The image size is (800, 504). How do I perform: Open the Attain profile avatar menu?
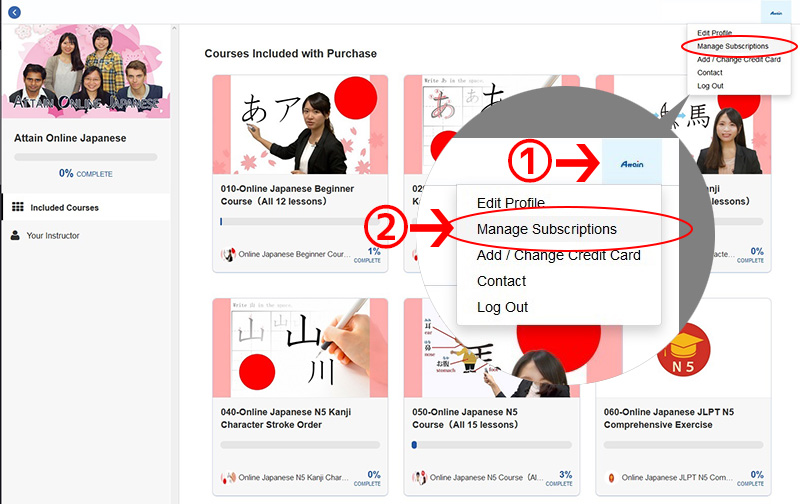776,12
